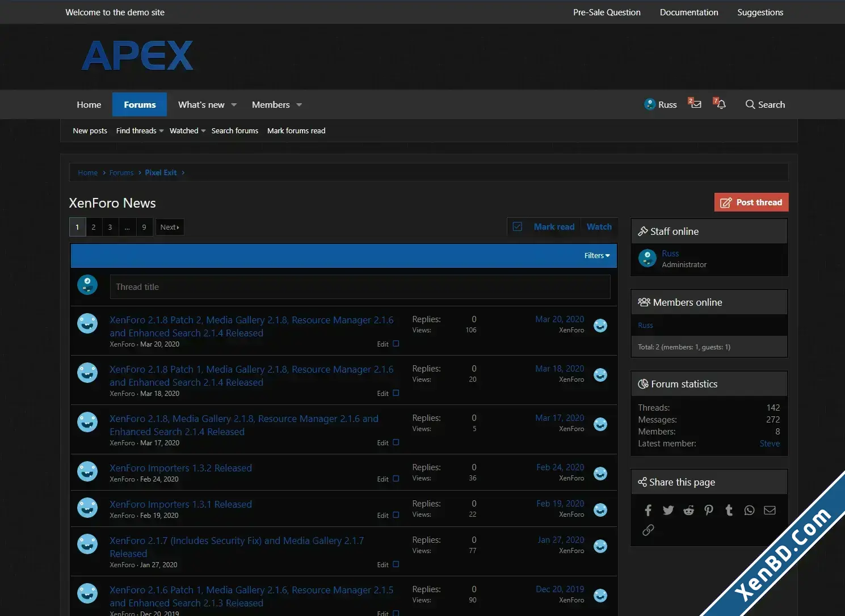Share this page on Tumblr

729,510
